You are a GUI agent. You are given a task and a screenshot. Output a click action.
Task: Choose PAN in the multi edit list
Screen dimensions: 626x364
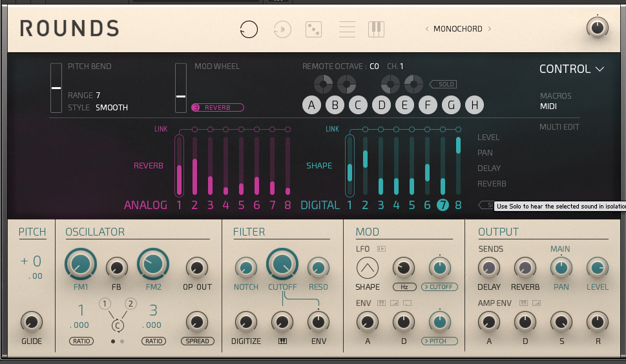tap(485, 153)
